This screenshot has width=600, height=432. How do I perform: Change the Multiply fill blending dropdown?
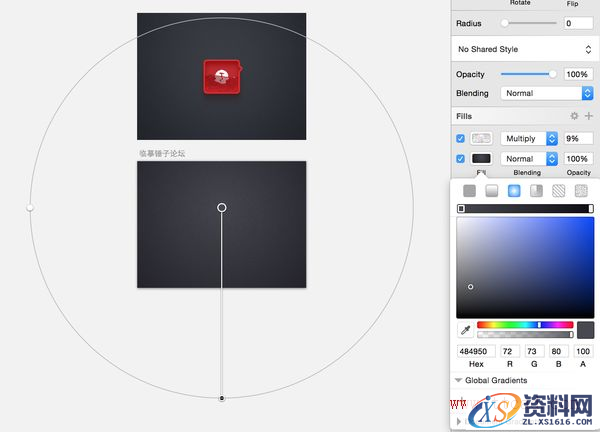pyautogui.click(x=528, y=139)
